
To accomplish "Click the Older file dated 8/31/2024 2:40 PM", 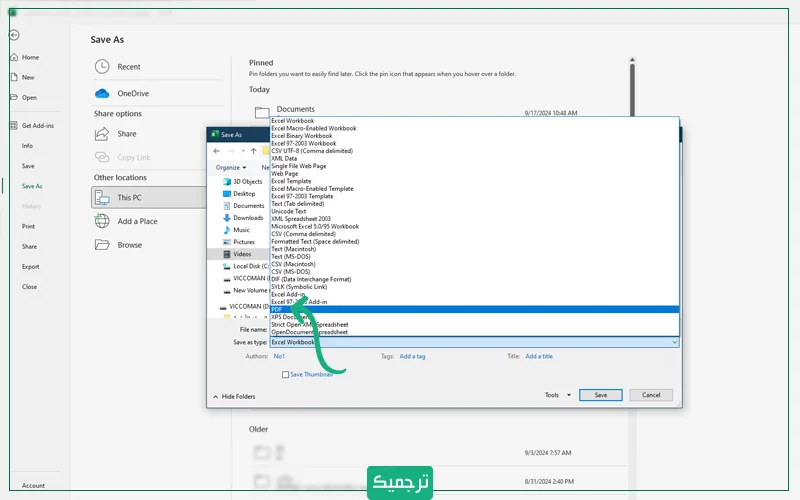I will (439, 481).
